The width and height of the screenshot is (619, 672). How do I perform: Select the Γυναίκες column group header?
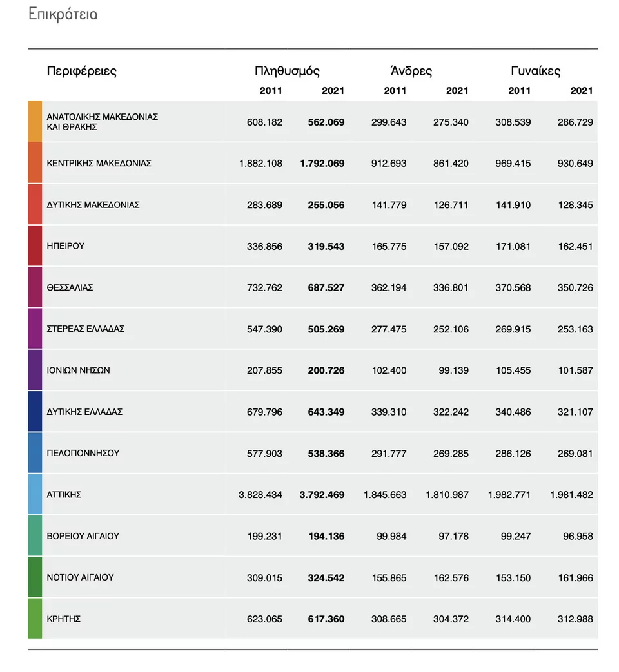click(535, 71)
